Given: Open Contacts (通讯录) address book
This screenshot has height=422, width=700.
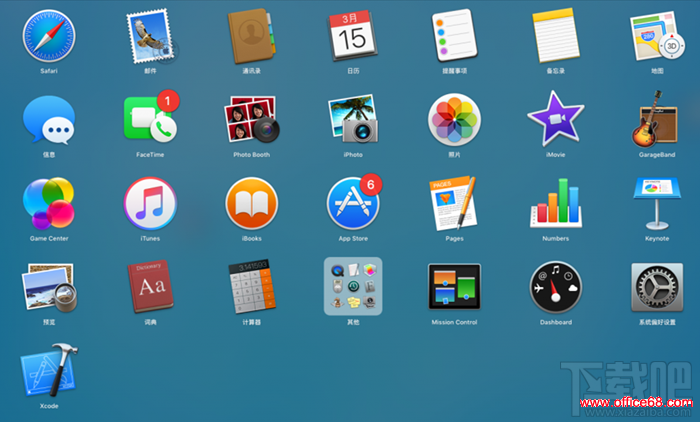Looking at the screenshot, I should [252, 36].
